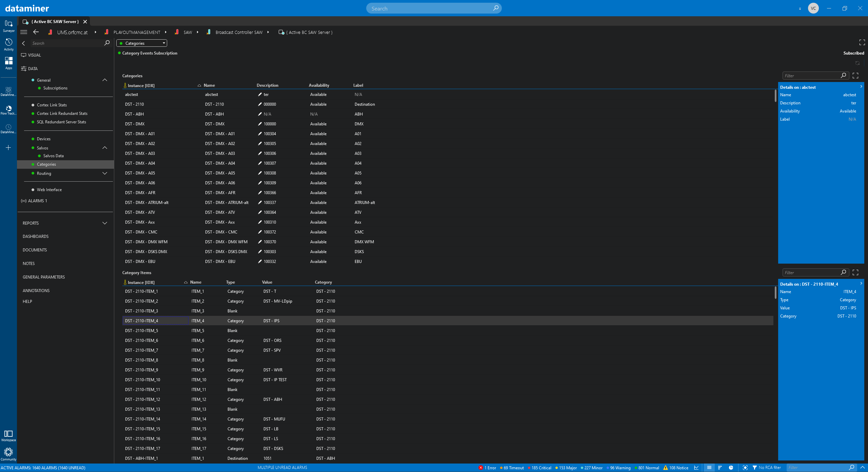Collapse the side panel with left chevron
Viewport: 868px width, 472px height.
(23, 43)
